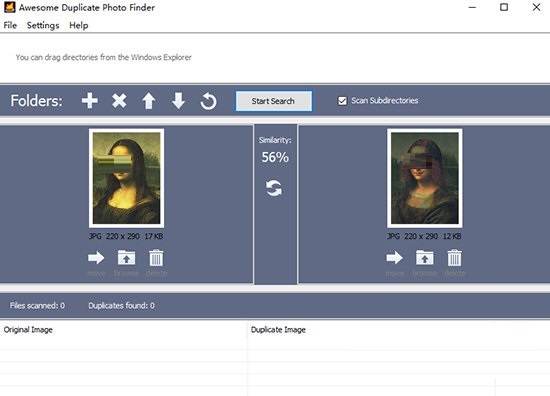Open the File menu
This screenshot has width=550, height=396.
click(x=10, y=25)
